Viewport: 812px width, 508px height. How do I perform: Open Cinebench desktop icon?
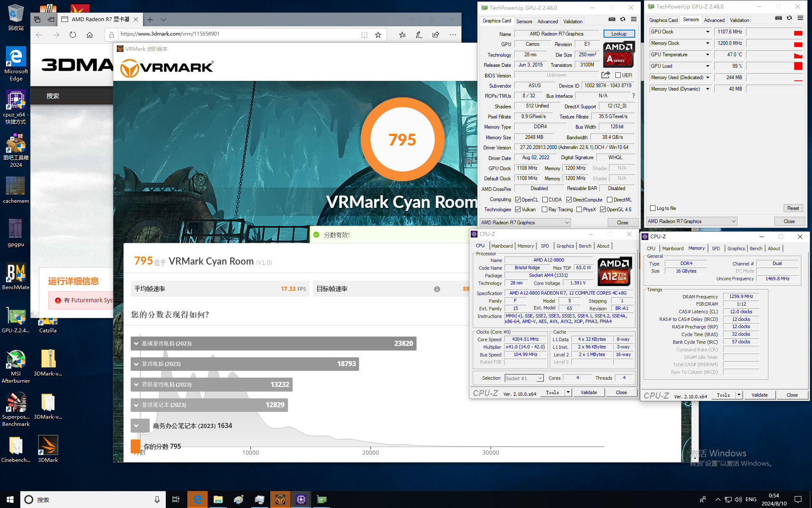(x=16, y=449)
